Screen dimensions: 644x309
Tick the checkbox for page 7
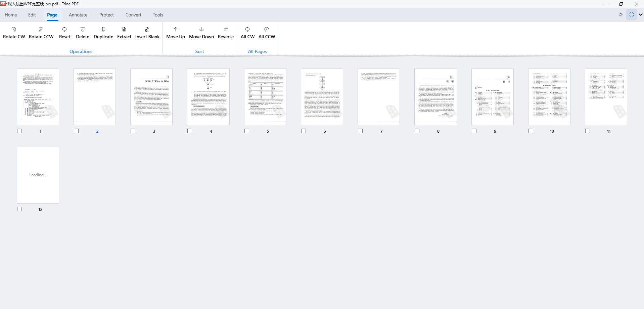point(360,131)
